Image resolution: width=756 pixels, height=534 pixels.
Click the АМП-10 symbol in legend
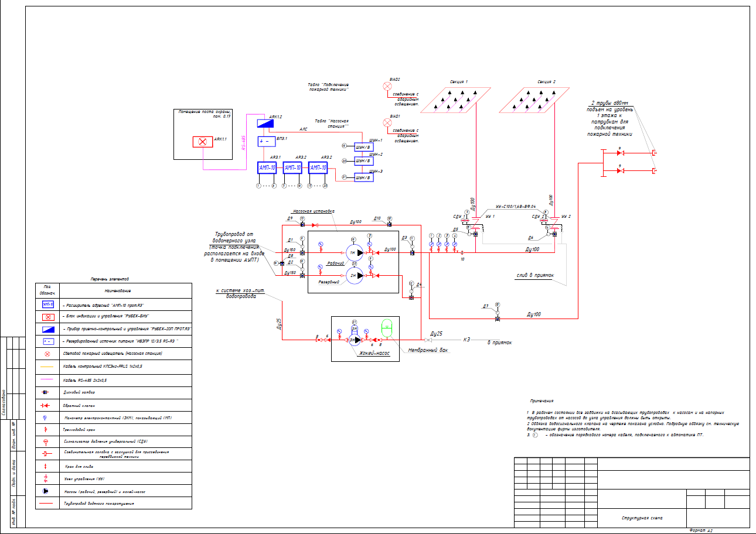tap(48, 304)
